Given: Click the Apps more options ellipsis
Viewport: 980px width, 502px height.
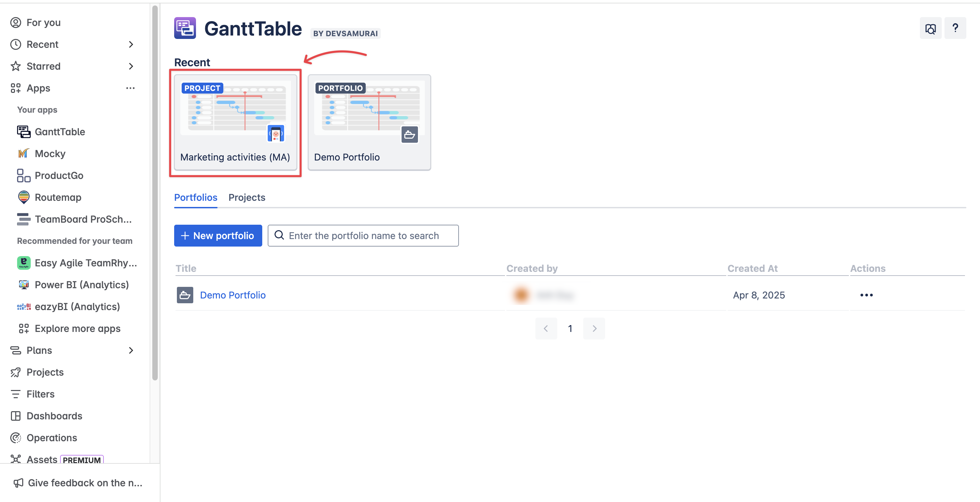Looking at the screenshot, I should coord(130,88).
